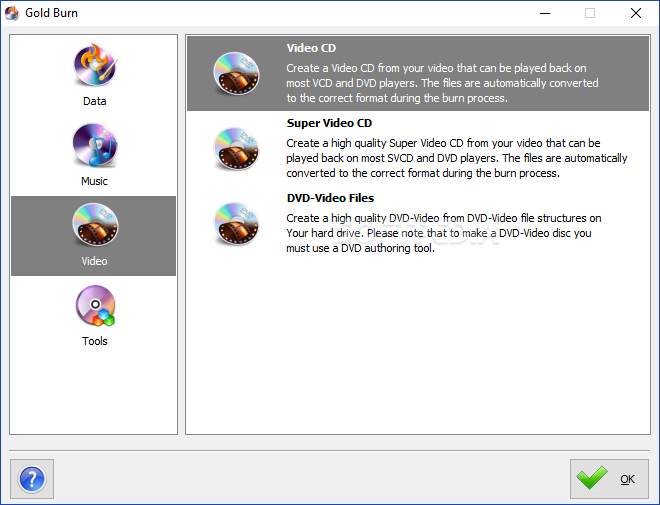Click the Video CD description text
The height and width of the screenshot is (505, 660).
tap(442, 83)
